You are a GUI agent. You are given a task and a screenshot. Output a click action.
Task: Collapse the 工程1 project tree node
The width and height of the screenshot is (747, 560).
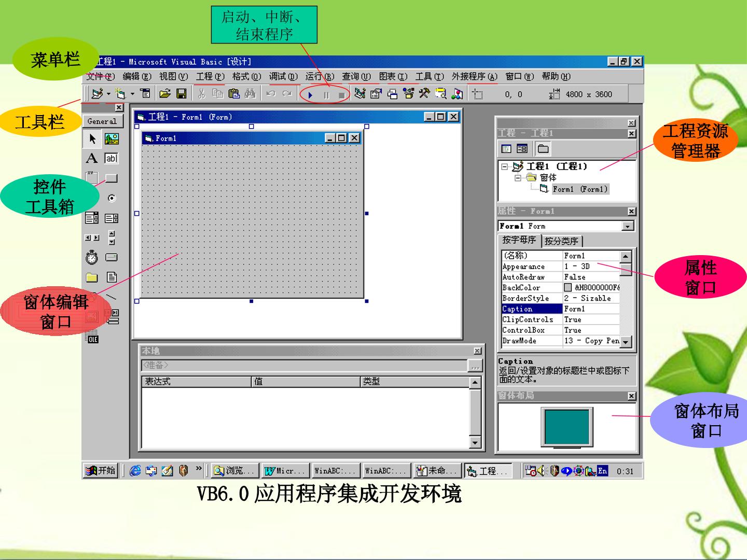click(x=504, y=166)
